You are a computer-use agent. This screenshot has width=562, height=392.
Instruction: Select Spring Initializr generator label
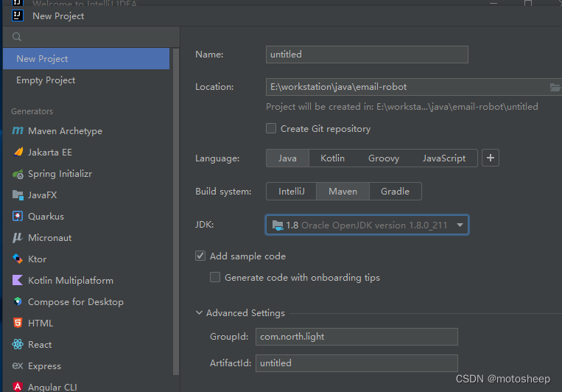coord(60,174)
